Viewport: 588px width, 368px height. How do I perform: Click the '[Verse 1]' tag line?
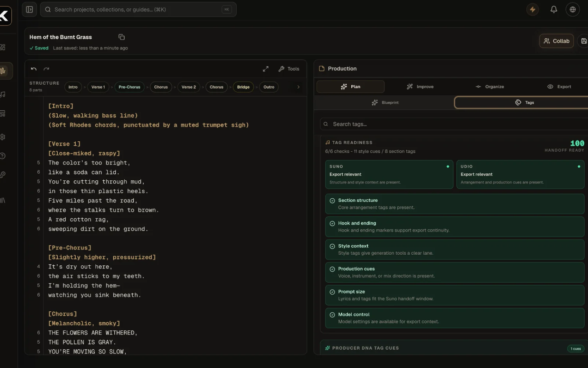click(64, 144)
